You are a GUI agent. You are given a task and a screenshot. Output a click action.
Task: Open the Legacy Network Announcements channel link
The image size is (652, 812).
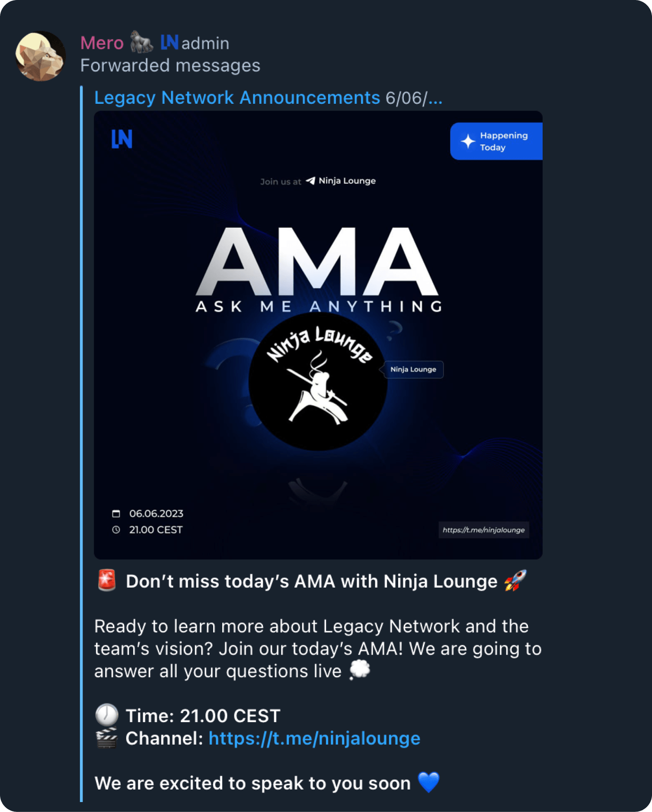237,98
